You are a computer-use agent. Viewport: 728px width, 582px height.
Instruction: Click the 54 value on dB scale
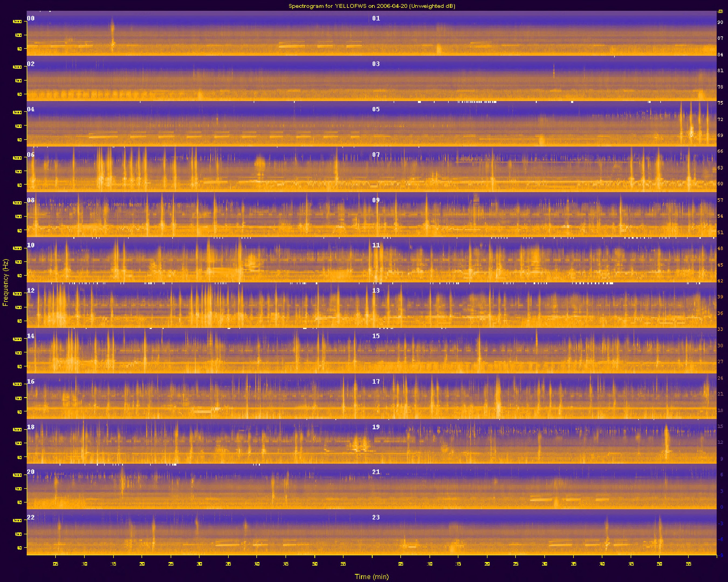720,216
